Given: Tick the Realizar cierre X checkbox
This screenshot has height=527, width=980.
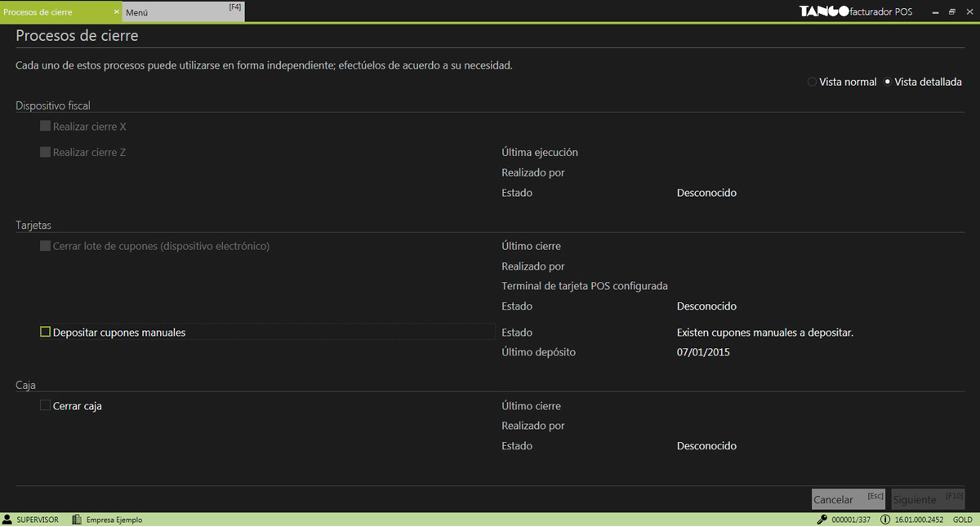Looking at the screenshot, I should (x=46, y=127).
